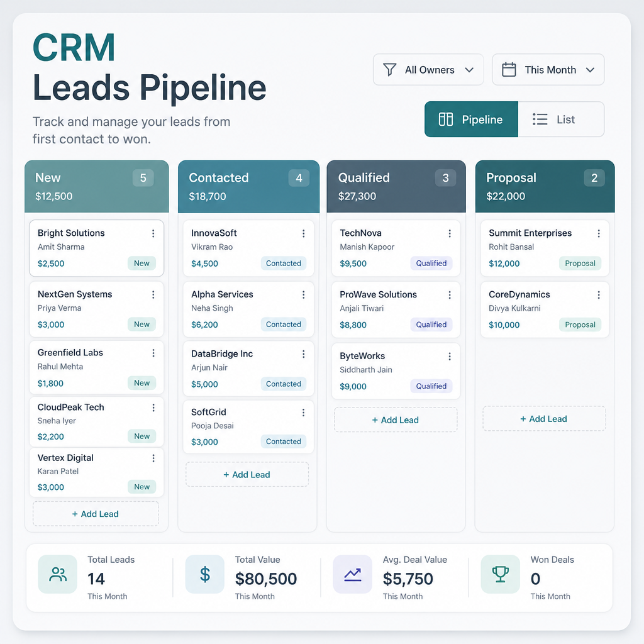Click the Qualified tag on ProWave Solutions
Image resolution: width=644 pixels, height=644 pixels.
[431, 325]
